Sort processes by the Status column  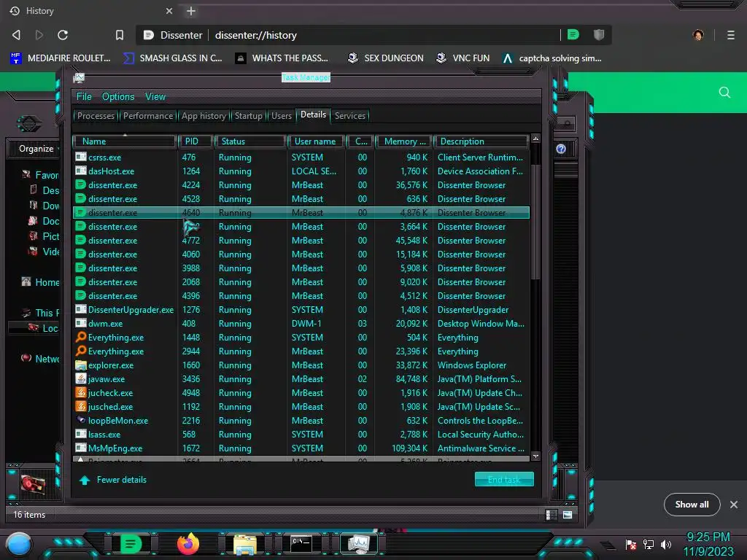[250, 141]
